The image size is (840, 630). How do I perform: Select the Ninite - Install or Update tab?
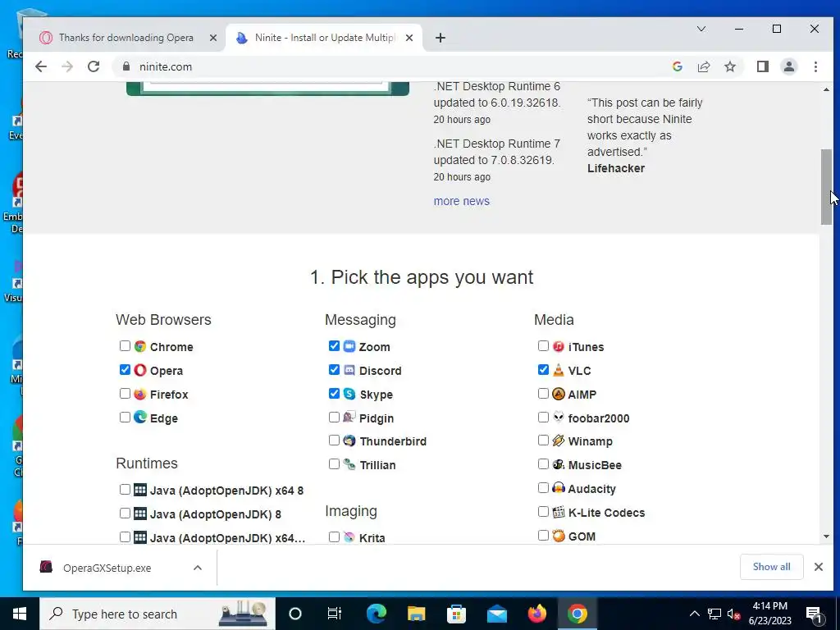tap(324, 38)
